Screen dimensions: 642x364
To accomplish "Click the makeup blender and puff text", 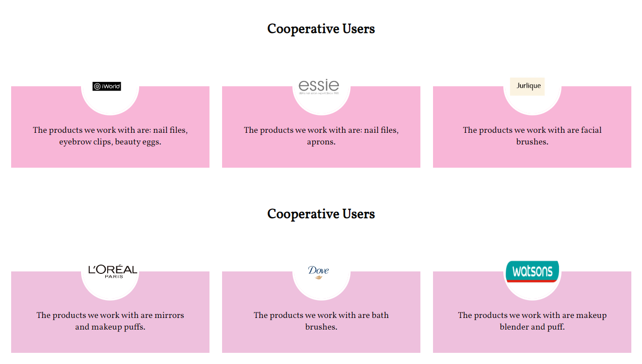I will point(532,321).
